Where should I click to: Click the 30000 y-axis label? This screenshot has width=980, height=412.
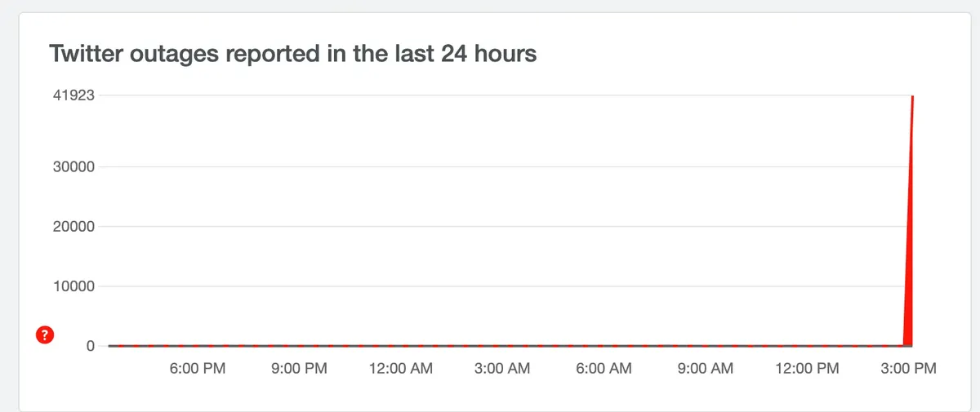tap(74, 167)
